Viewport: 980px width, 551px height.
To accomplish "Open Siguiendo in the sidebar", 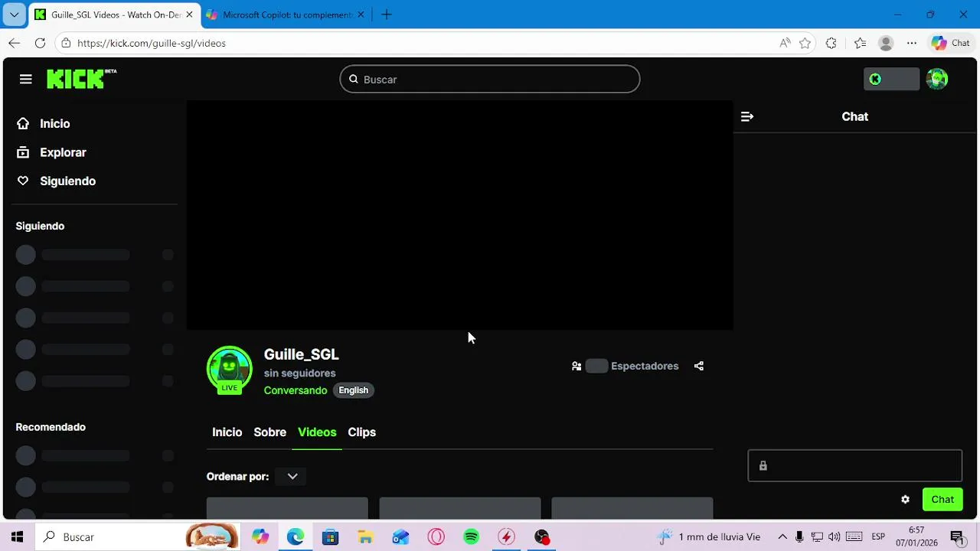I will point(67,181).
